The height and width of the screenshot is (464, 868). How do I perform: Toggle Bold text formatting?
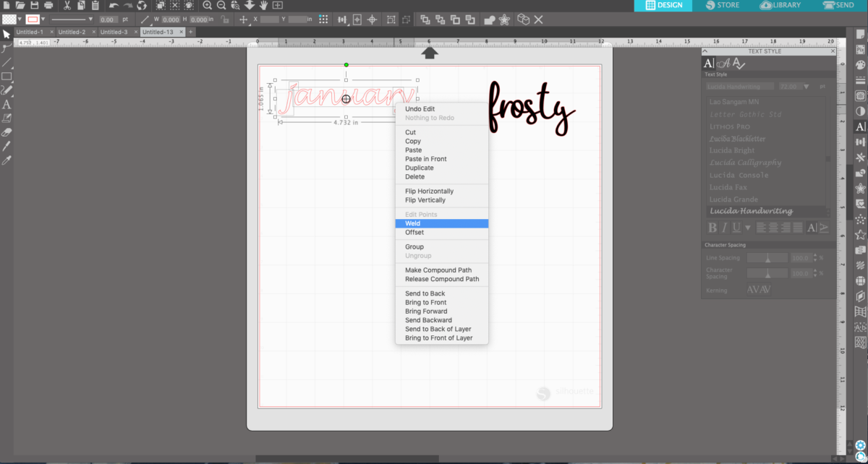(712, 228)
